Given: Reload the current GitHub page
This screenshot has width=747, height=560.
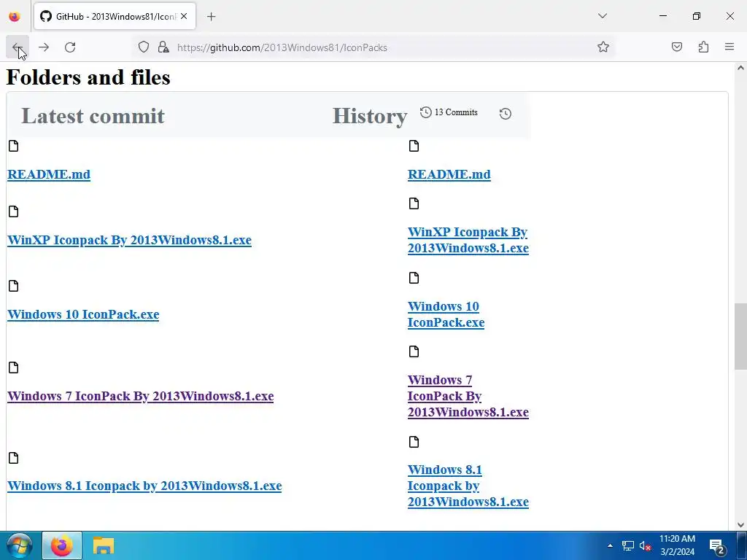Looking at the screenshot, I should tap(70, 47).
